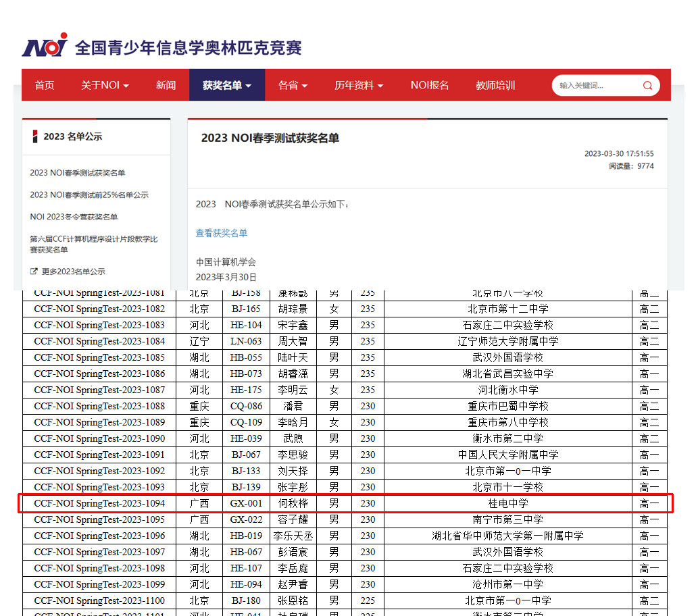Click external link icon beside 更多2023名单公示
The image size is (698, 616).
[34, 272]
